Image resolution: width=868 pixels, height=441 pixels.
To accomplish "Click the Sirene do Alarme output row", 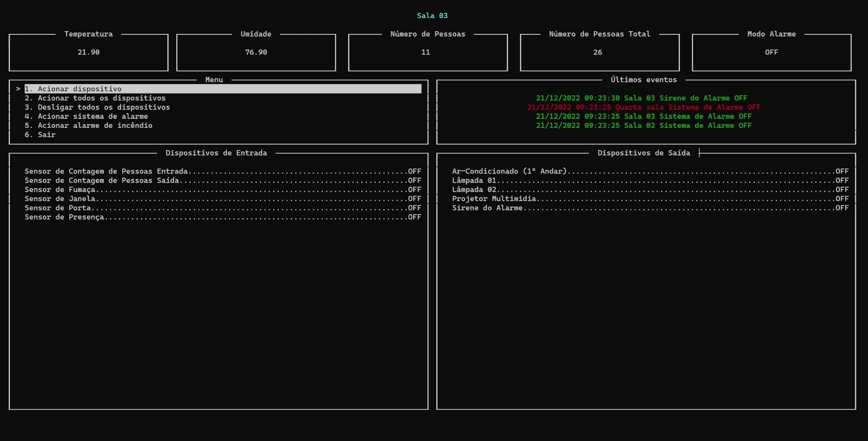I will click(x=651, y=208).
